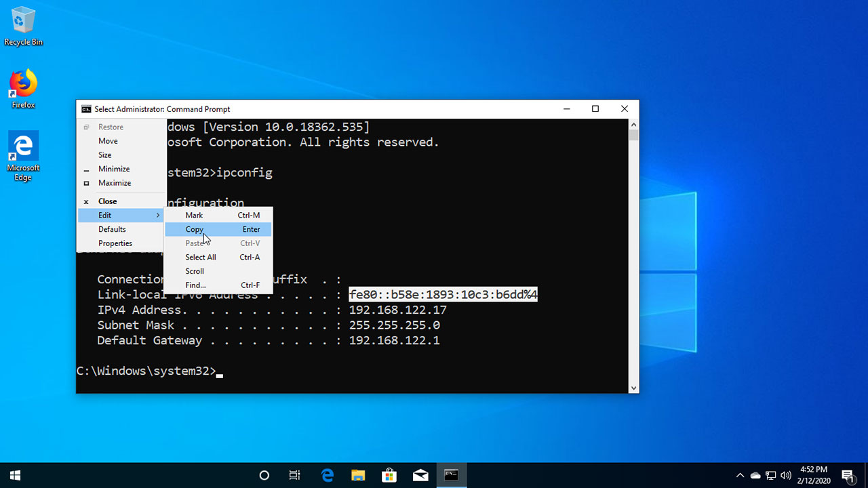Choose Scroll in the Edit submenu
The height and width of the screenshot is (488, 868).
pos(218,271)
